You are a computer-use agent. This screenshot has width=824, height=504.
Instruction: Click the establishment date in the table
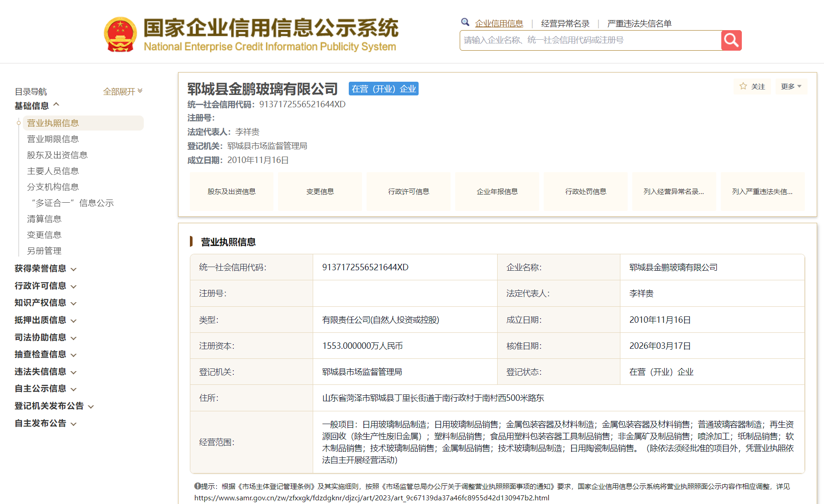tap(660, 320)
